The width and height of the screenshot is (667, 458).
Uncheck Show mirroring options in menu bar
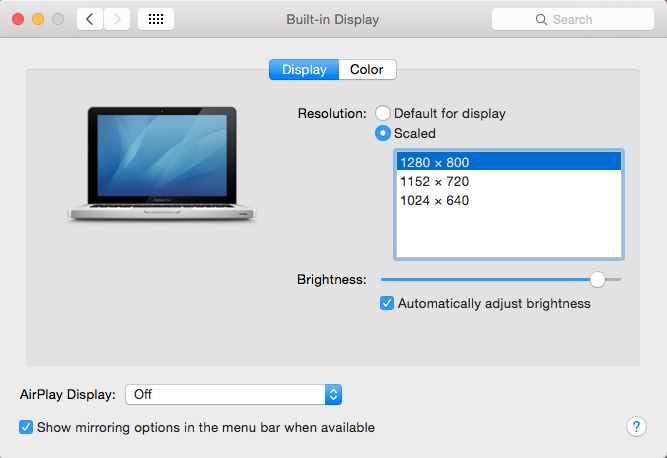[26, 427]
